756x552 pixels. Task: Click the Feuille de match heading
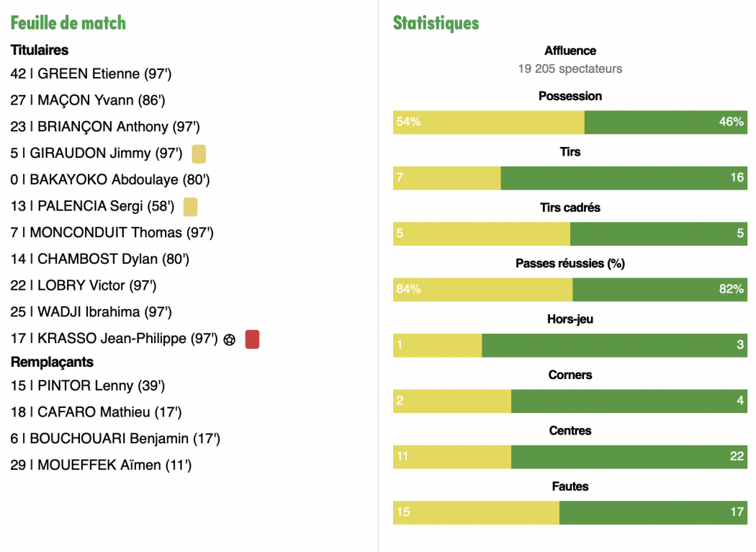68,23
